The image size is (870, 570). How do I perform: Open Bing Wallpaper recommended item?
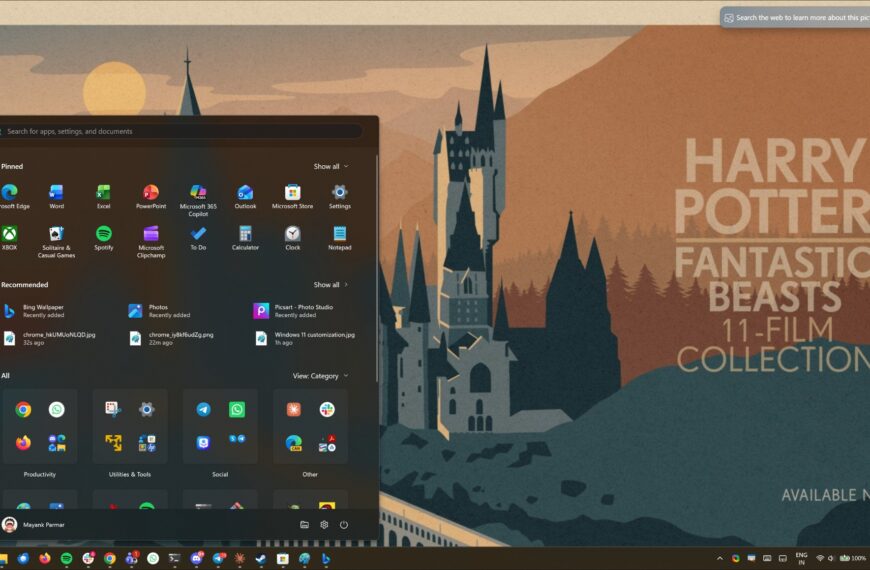coord(34,311)
